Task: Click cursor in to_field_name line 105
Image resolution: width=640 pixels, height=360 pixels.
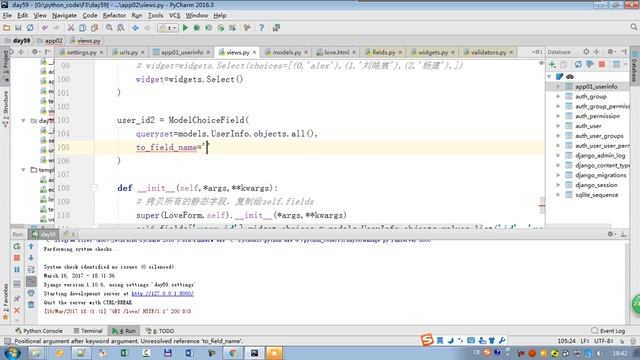Action: [x=207, y=147]
